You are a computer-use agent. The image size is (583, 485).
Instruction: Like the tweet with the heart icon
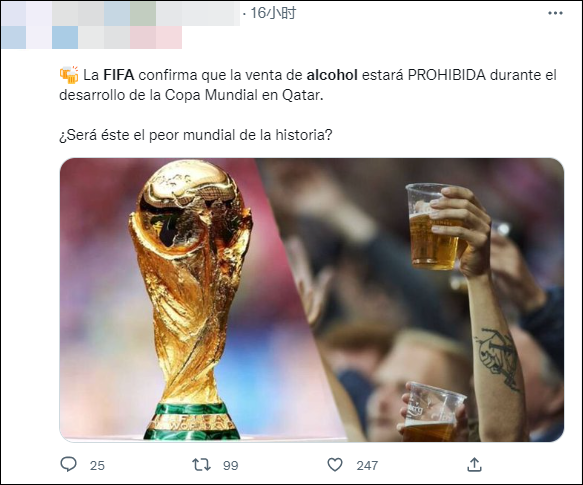[335, 465]
